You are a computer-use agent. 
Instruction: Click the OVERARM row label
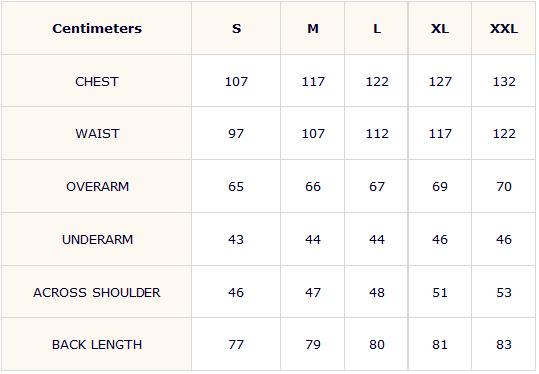pyautogui.click(x=98, y=187)
